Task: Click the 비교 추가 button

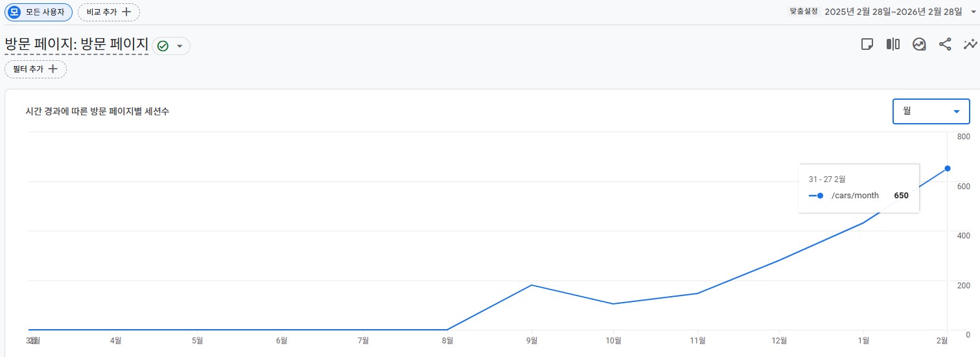Action: [108, 12]
